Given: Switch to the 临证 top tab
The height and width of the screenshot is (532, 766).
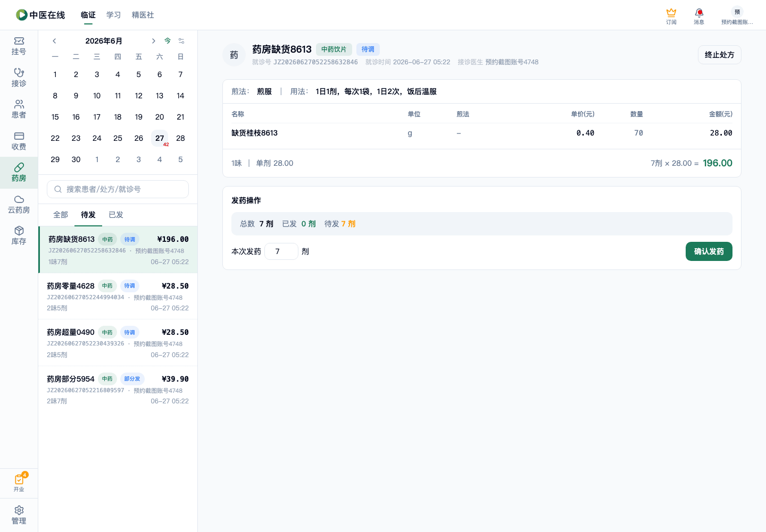Looking at the screenshot, I should click(x=88, y=15).
